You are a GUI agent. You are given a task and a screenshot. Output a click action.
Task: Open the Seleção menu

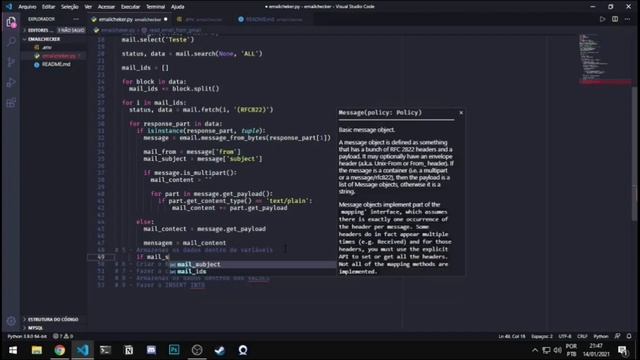pyautogui.click(x=70, y=7)
